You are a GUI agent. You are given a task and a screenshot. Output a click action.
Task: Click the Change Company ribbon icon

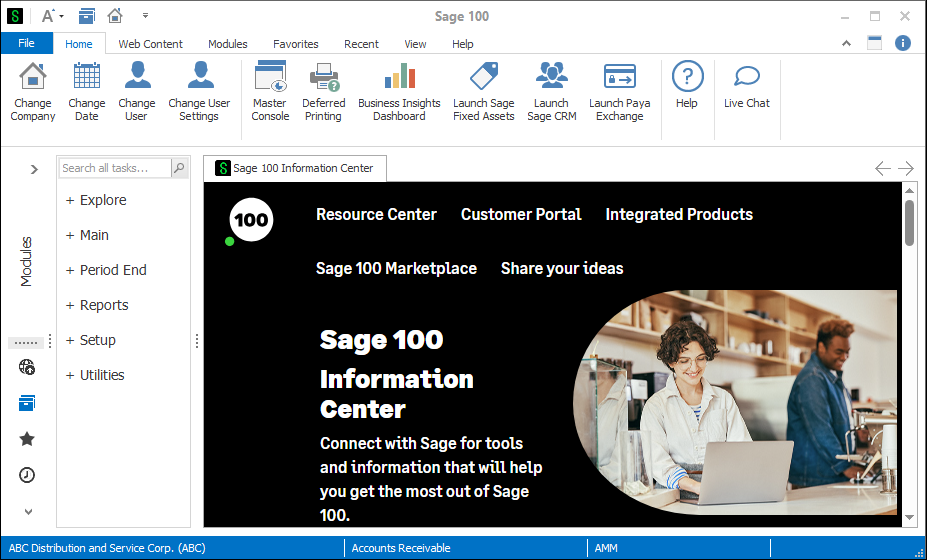pos(33,90)
